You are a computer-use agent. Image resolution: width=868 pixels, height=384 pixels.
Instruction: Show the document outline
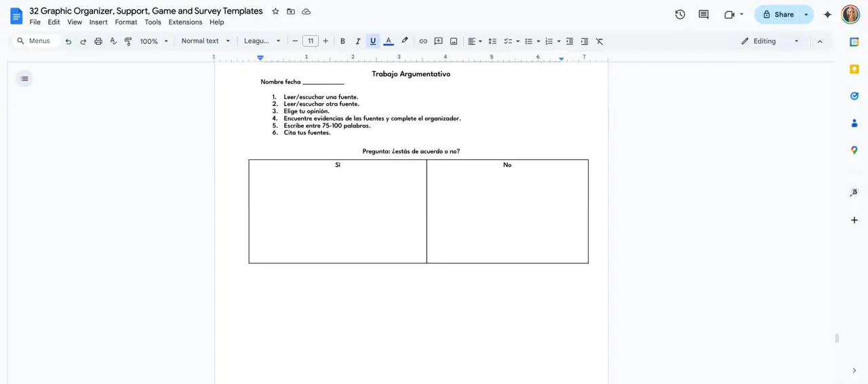tap(24, 79)
